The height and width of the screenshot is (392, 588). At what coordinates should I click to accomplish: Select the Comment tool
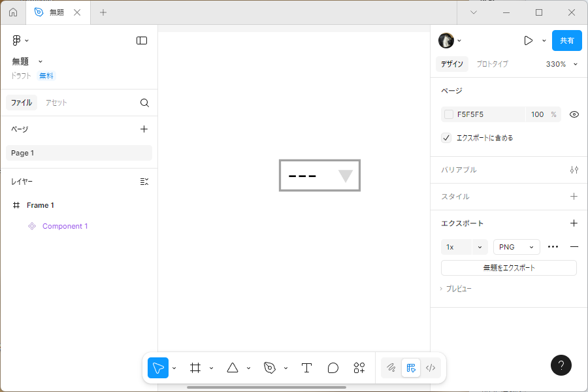click(333, 368)
